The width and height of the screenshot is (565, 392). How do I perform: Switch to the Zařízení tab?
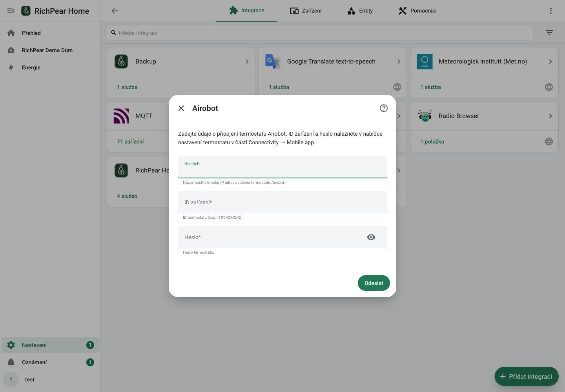pos(306,11)
